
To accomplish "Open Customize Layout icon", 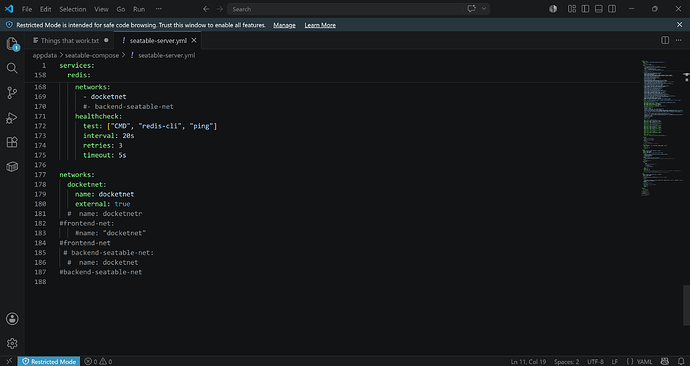I will click(x=572, y=9).
